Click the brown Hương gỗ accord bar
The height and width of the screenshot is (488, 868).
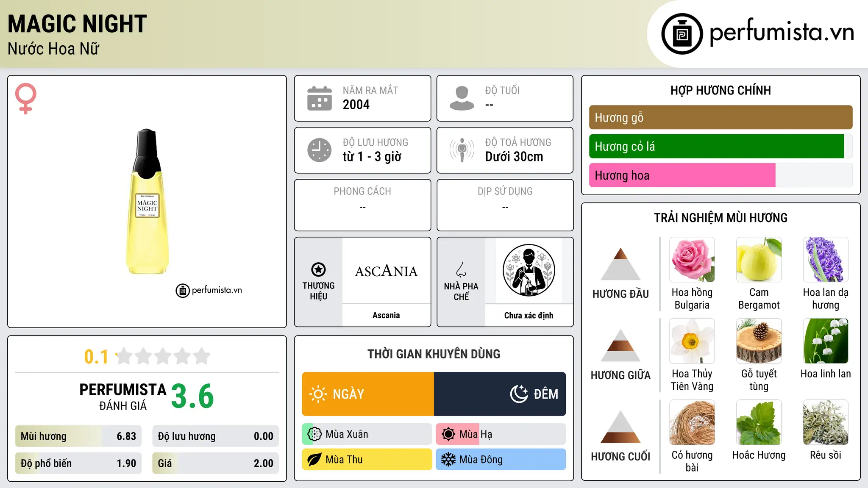(721, 117)
